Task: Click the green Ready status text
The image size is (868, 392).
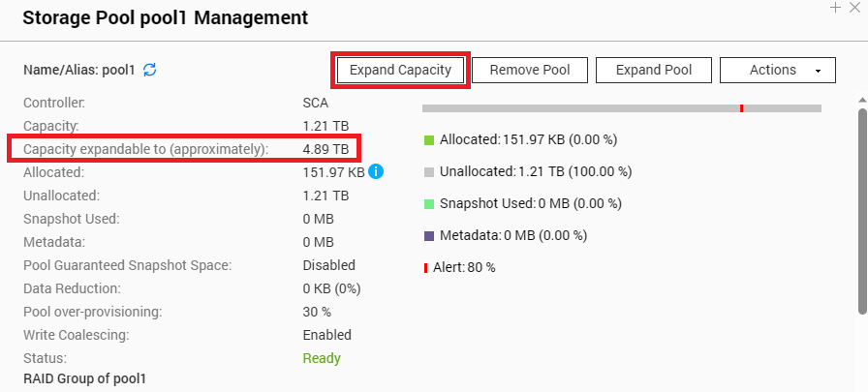Action: point(322,358)
